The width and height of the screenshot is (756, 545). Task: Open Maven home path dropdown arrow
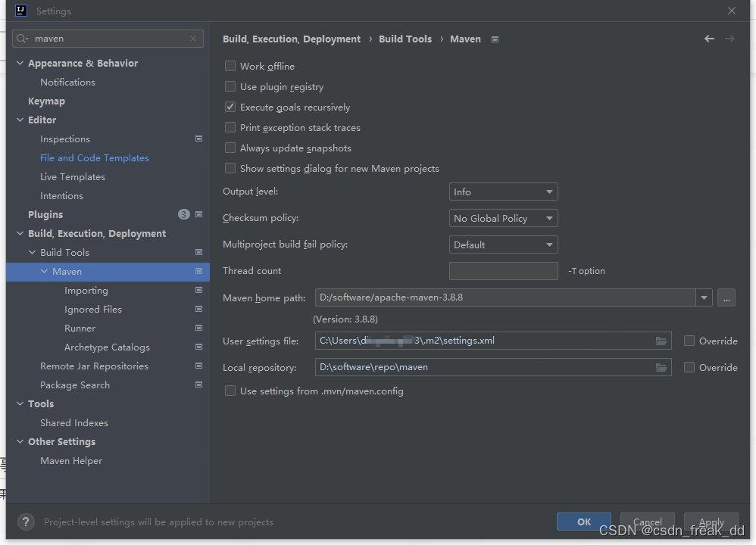(704, 297)
